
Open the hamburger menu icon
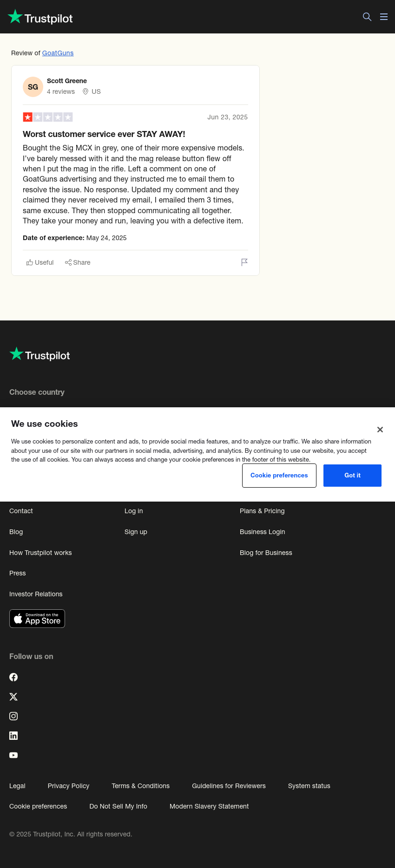click(384, 17)
